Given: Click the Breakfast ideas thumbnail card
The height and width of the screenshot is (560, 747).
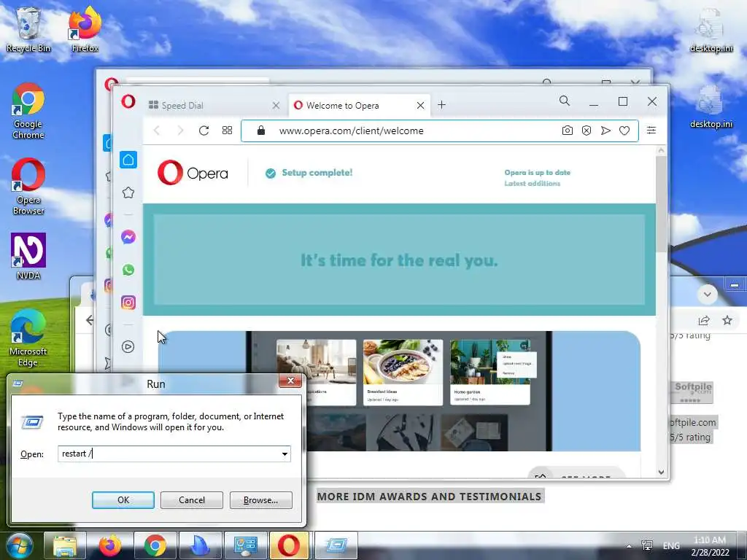Looking at the screenshot, I should tap(403, 372).
